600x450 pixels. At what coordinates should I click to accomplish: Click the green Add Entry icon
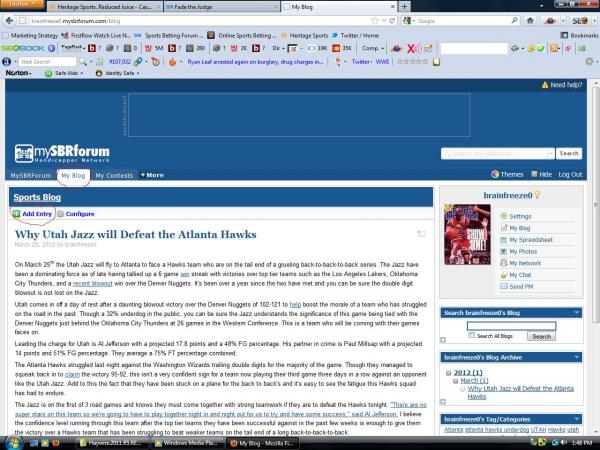(16, 214)
